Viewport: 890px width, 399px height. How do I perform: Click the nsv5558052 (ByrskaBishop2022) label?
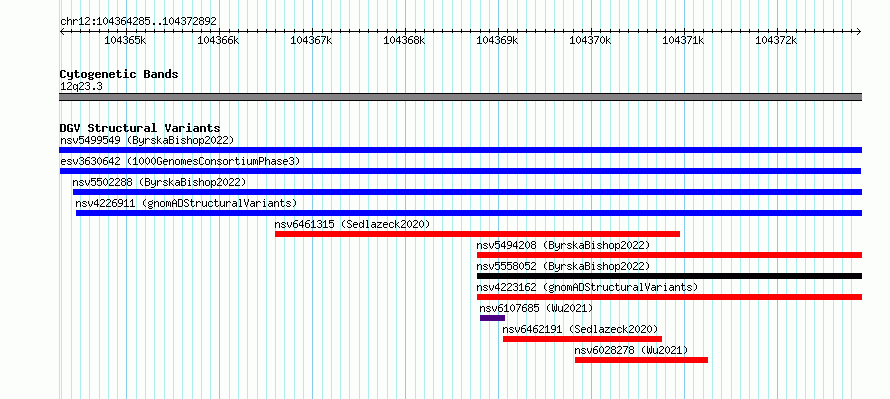click(563, 266)
